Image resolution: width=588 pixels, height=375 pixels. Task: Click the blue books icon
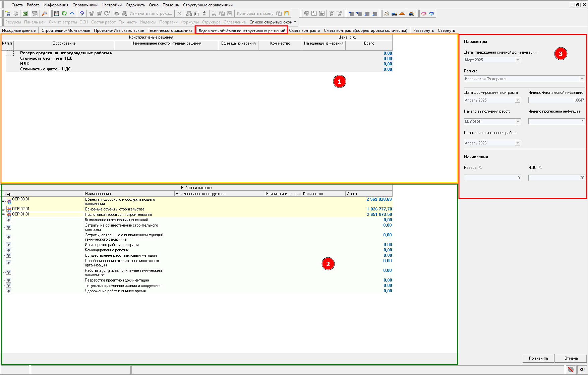pos(431,13)
